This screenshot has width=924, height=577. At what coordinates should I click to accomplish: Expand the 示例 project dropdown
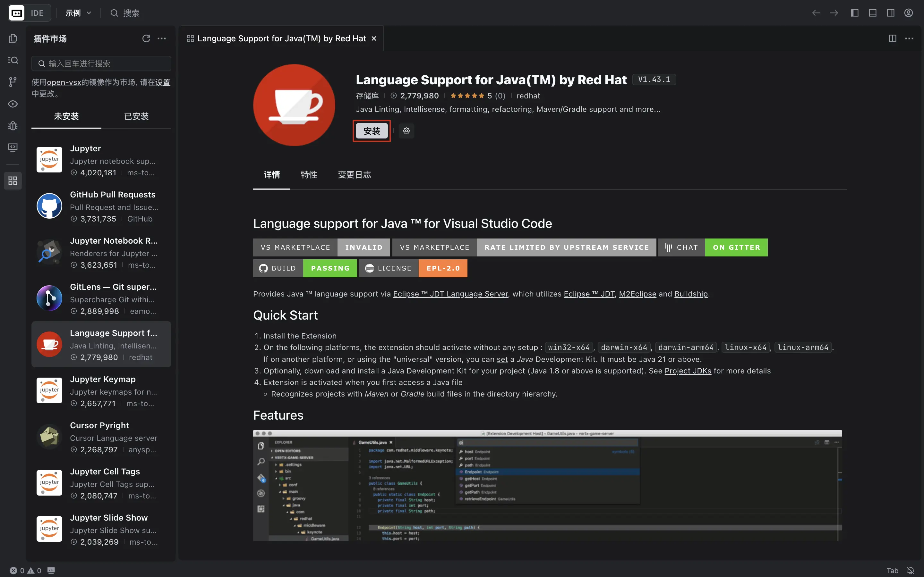tap(78, 13)
